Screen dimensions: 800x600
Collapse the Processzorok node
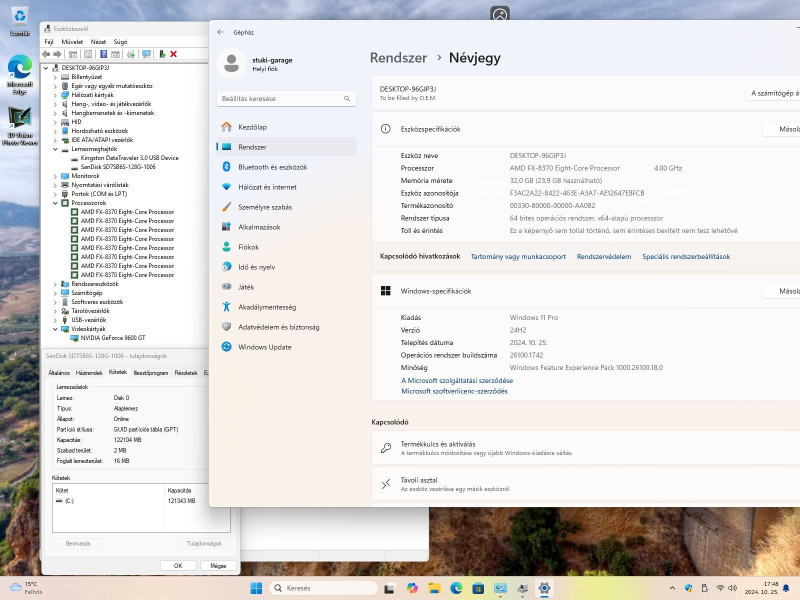point(55,203)
